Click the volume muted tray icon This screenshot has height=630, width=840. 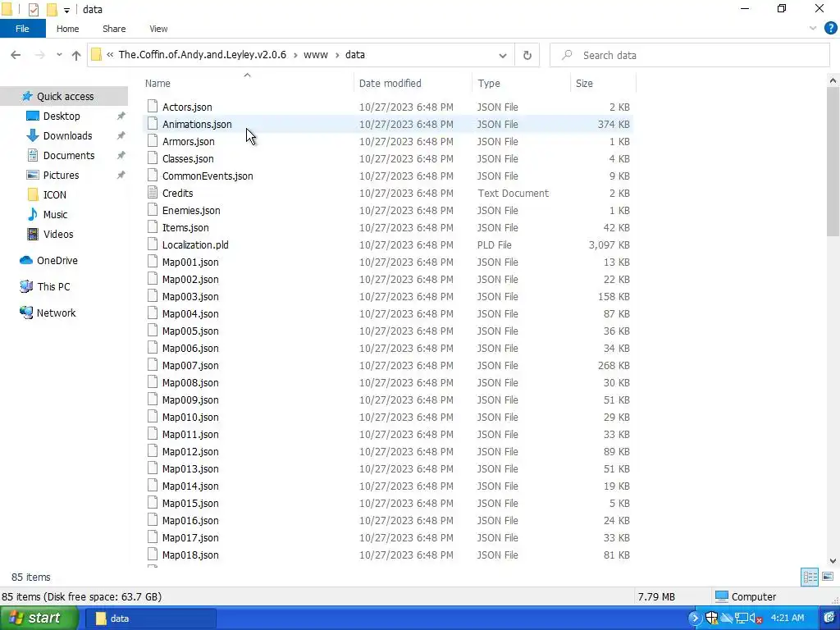(756, 619)
